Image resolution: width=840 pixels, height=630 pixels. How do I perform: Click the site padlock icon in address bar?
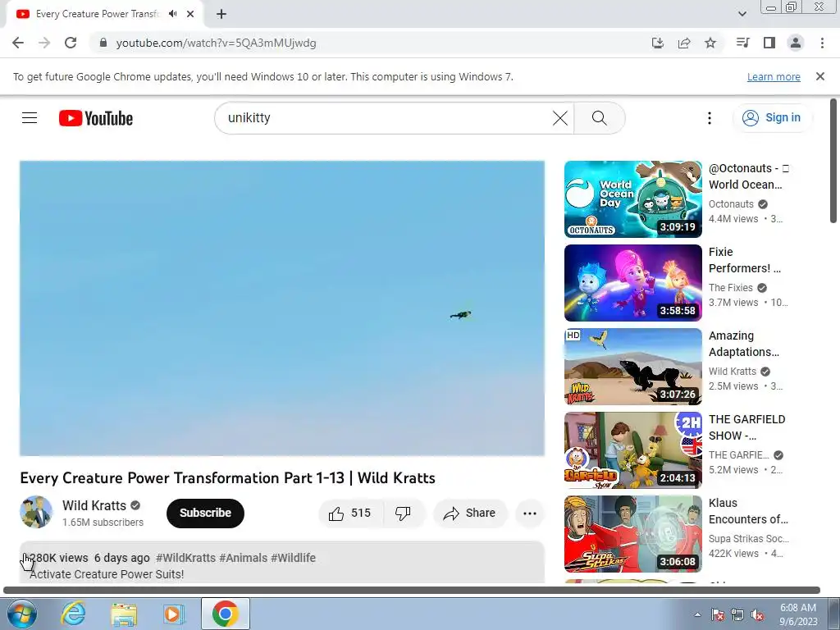pyautogui.click(x=103, y=43)
